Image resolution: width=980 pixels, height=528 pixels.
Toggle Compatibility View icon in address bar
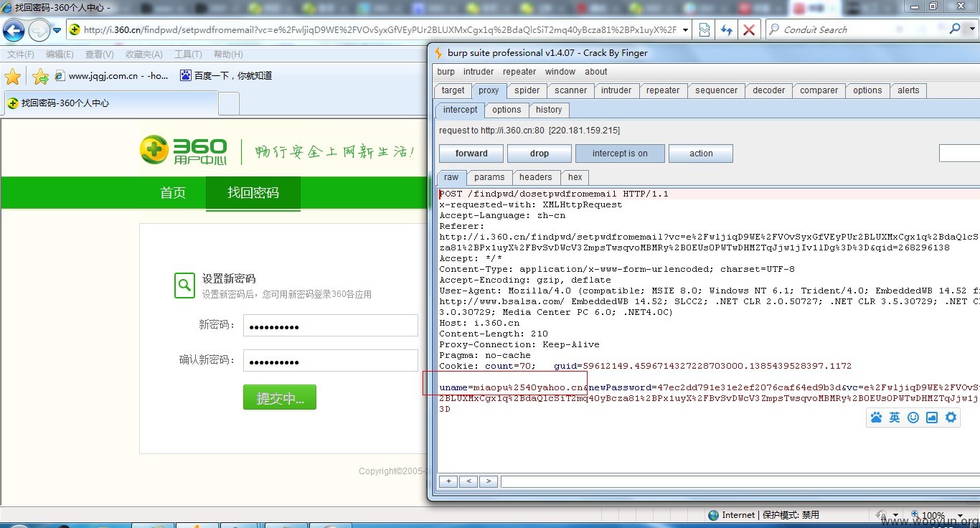705,30
